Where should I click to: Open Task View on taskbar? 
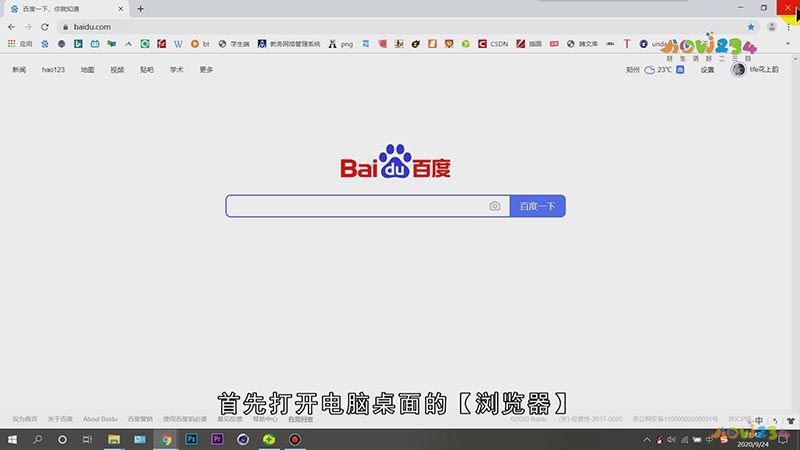point(87,439)
